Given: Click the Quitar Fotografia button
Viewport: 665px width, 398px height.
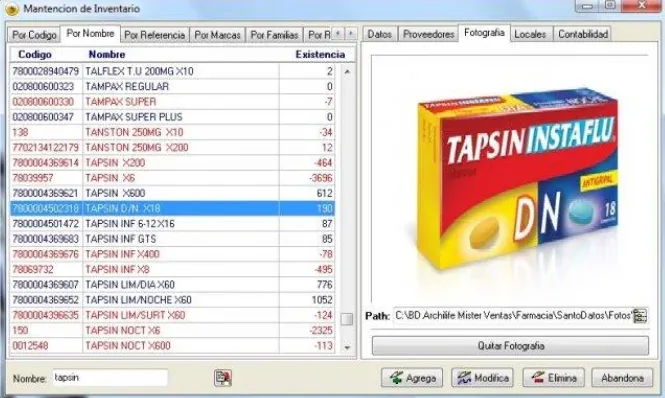Looking at the screenshot, I should point(510,346).
